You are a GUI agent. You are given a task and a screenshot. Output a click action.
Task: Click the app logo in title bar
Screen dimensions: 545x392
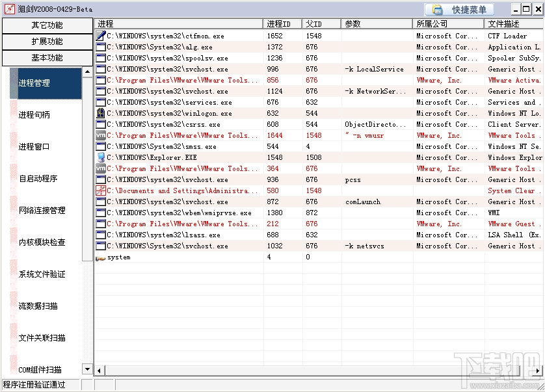coord(9,9)
